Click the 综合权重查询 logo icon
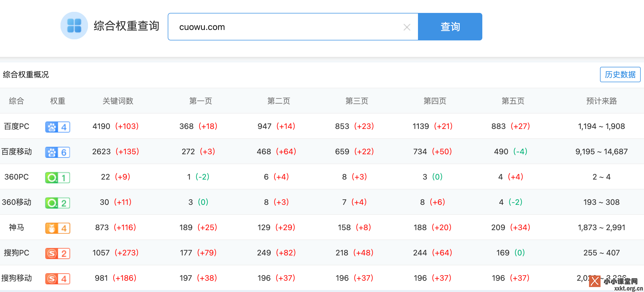Viewport: 644px width, 292px height. [74, 26]
